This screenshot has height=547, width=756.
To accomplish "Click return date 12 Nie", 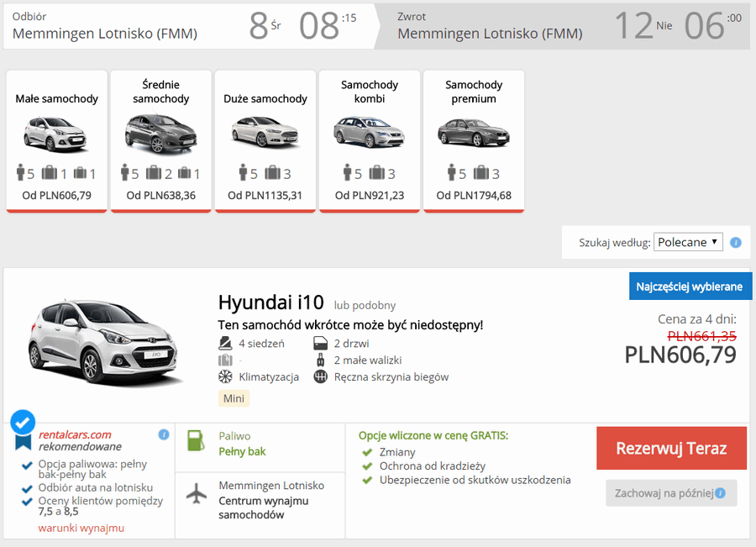I will tap(643, 25).
